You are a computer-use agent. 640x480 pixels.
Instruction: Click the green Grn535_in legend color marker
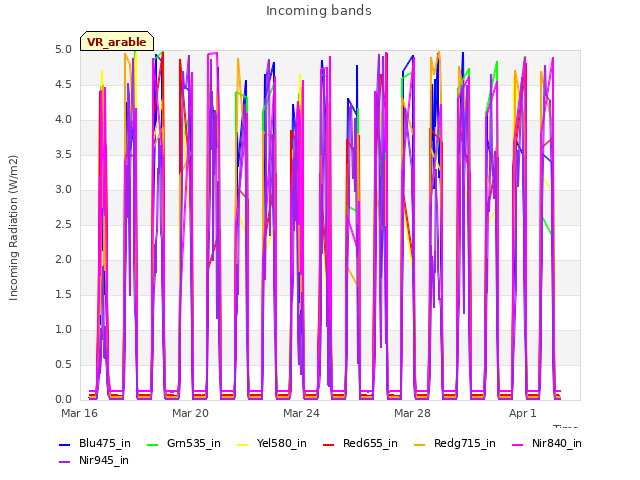(152, 444)
